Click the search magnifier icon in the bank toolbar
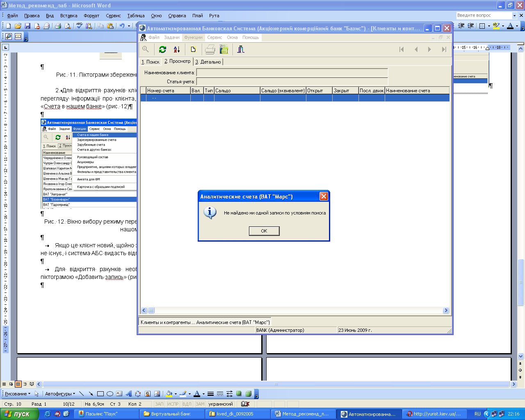This screenshot has height=420, width=525. pos(146,50)
